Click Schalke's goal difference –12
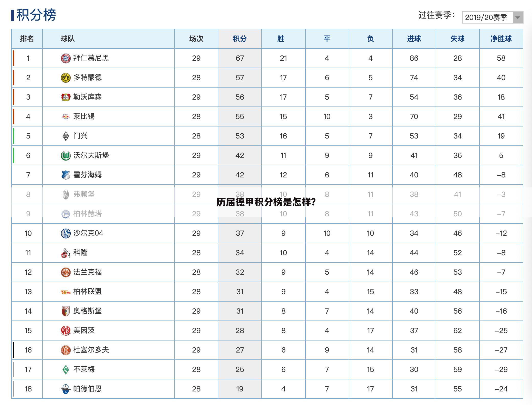 (501, 233)
